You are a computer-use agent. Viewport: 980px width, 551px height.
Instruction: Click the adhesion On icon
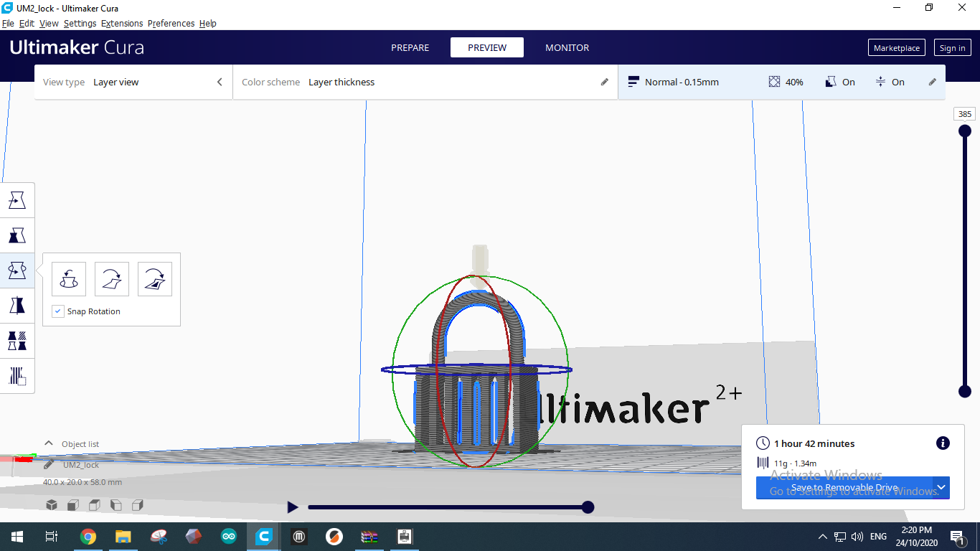point(880,82)
